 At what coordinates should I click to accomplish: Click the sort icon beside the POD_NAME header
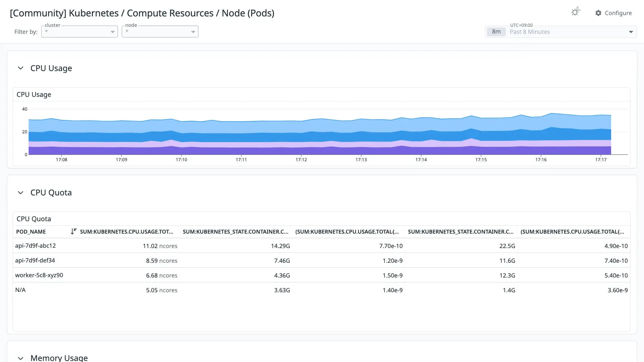[74, 231]
